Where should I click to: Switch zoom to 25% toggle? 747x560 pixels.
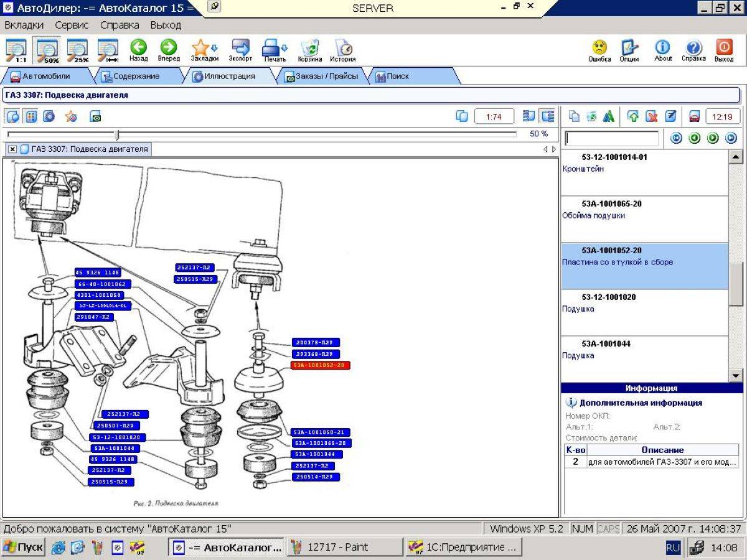tap(78, 50)
